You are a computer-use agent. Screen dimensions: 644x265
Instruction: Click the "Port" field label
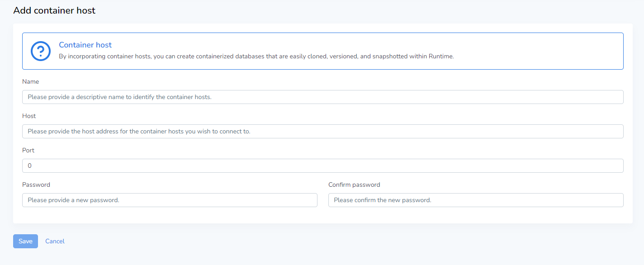pos(28,151)
